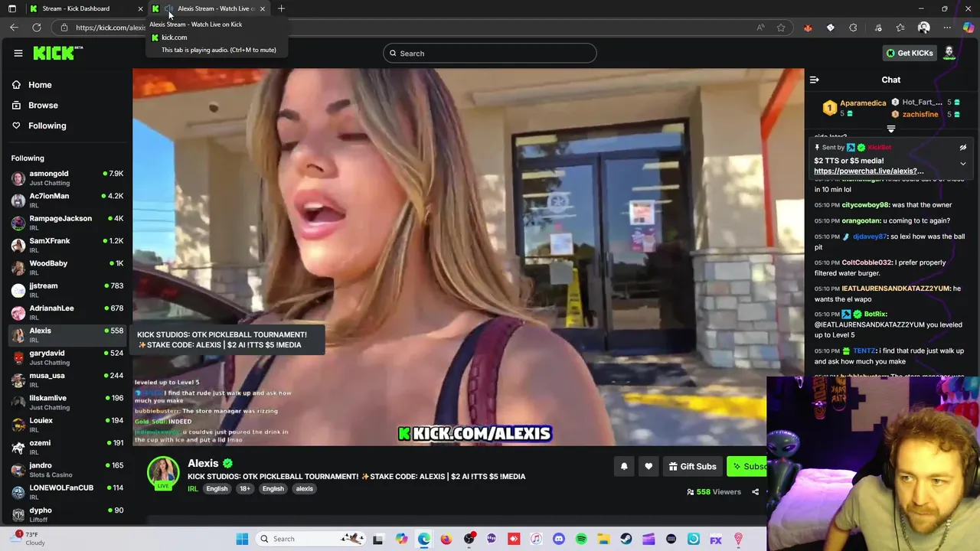Click the powerchat.live/alexis link
Image resolution: width=980 pixels, height=551 pixels.
868,171
